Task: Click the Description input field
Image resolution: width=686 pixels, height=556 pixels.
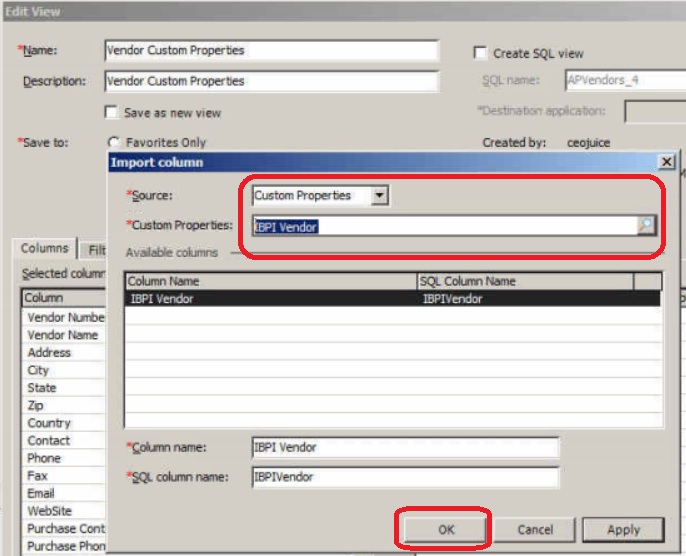Action: click(272, 81)
